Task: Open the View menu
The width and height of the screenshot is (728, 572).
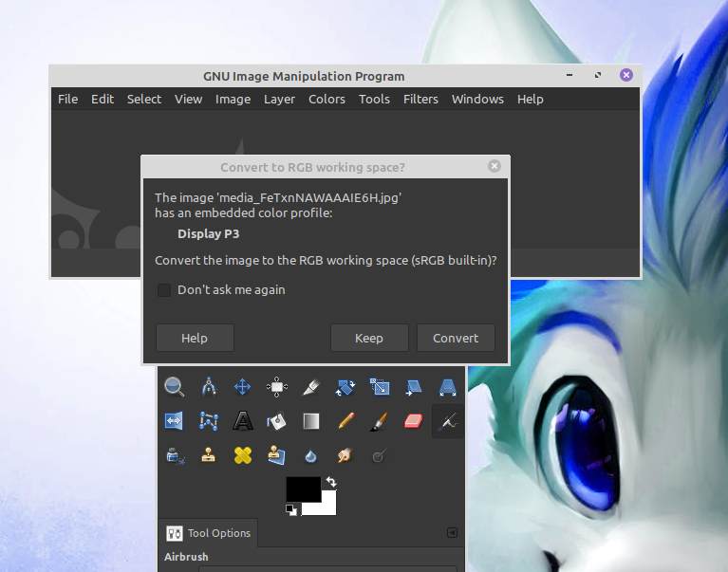Action: click(x=188, y=99)
